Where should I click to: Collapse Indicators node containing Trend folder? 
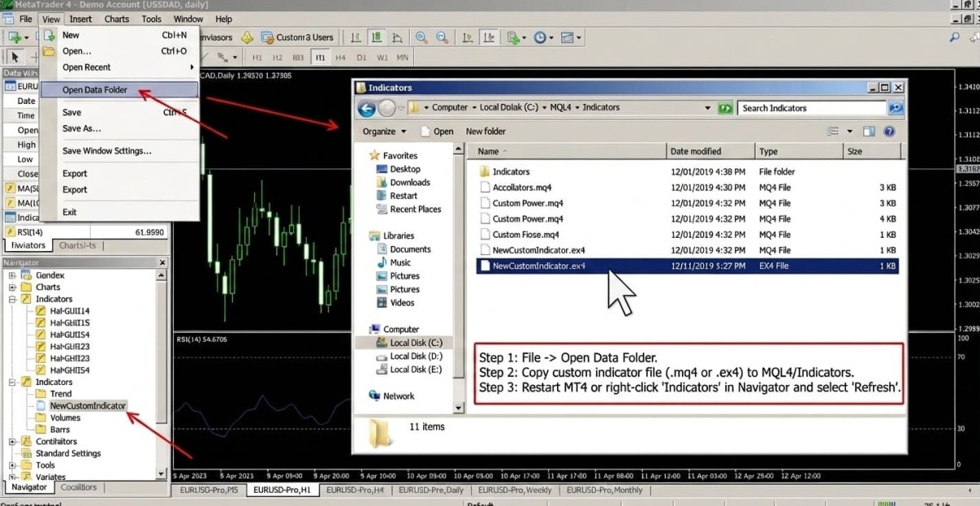(x=13, y=382)
